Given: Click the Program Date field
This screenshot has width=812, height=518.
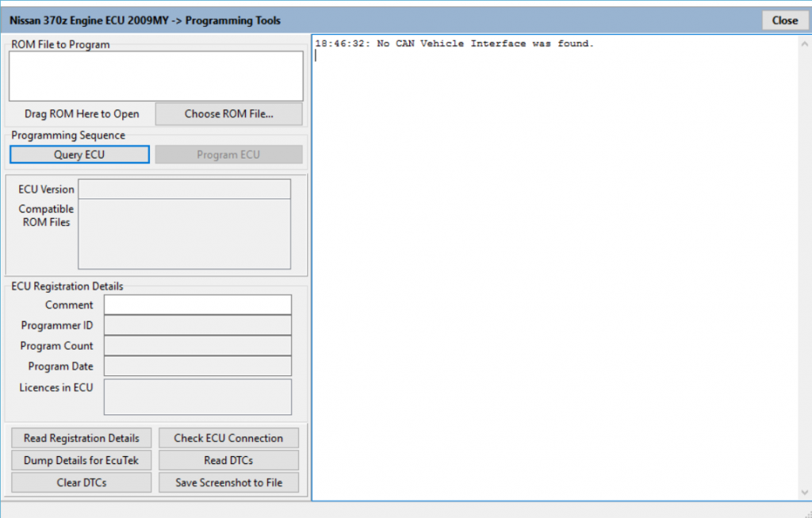Looking at the screenshot, I should click(197, 366).
